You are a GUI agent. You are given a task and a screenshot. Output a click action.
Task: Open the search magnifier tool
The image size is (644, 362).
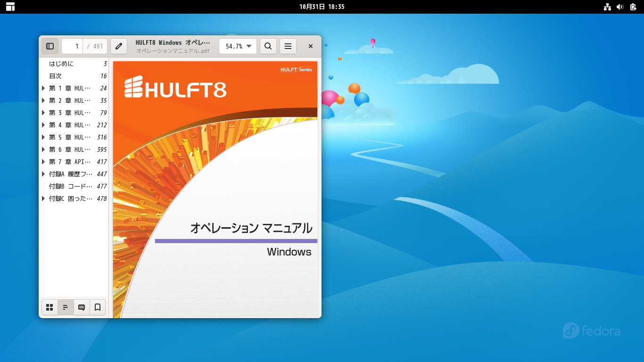(268, 46)
